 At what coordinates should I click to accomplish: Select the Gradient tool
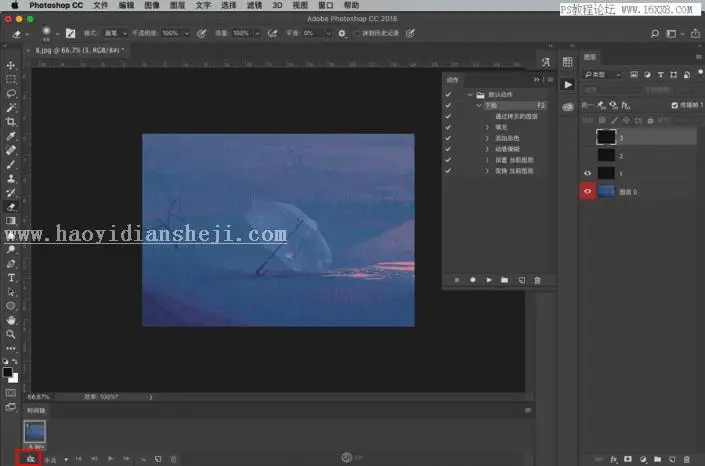(x=11, y=221)
